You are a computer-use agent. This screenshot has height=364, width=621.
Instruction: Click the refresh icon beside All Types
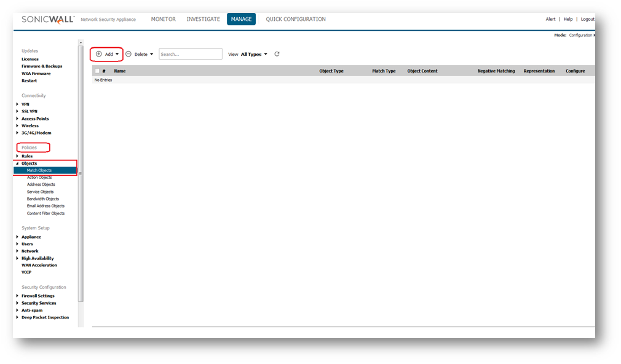pos(277,54)
